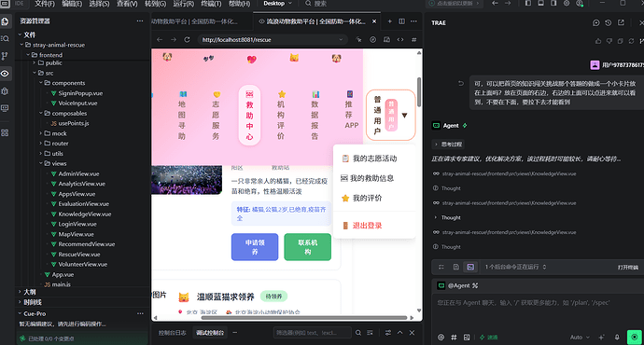Open TRAE chat history icon
644x345 pixels.
[x=609, y=23]
